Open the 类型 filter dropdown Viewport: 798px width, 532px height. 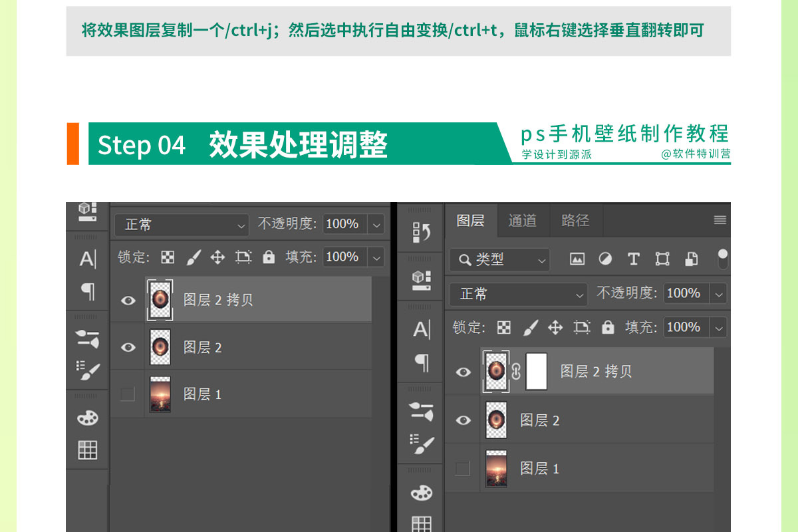click(x=499, y=259)
